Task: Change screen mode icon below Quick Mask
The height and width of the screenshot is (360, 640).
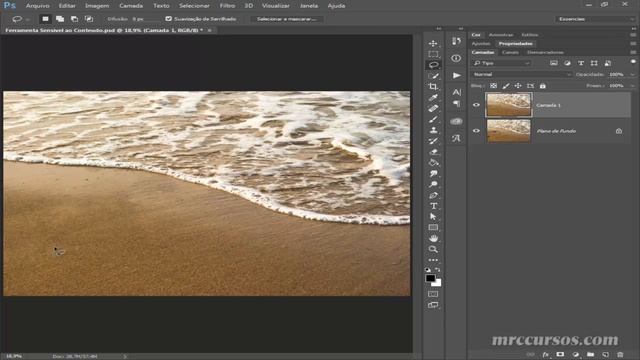Action: click(433, 305)
